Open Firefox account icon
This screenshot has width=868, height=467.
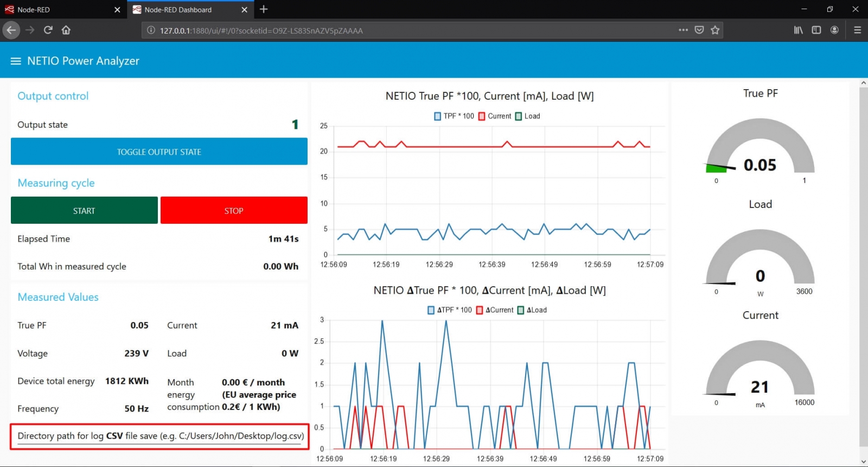pyautogui.click(x=834, y=30)
